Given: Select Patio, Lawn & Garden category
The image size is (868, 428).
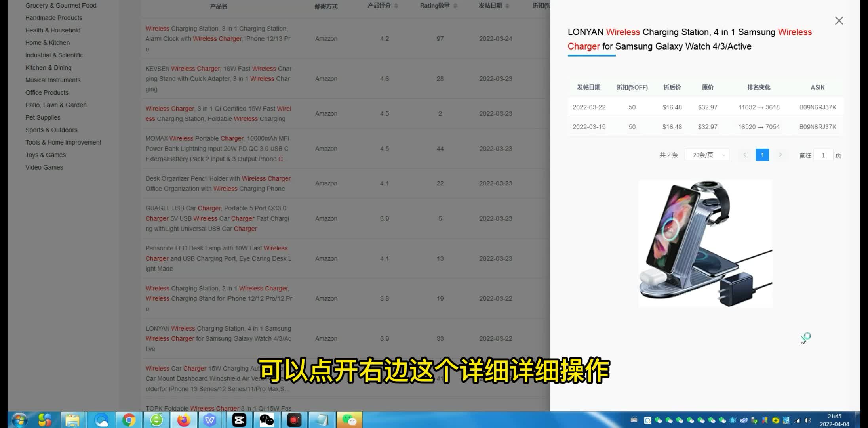Looking at the screenshot, I should click(x=56, y=105).
